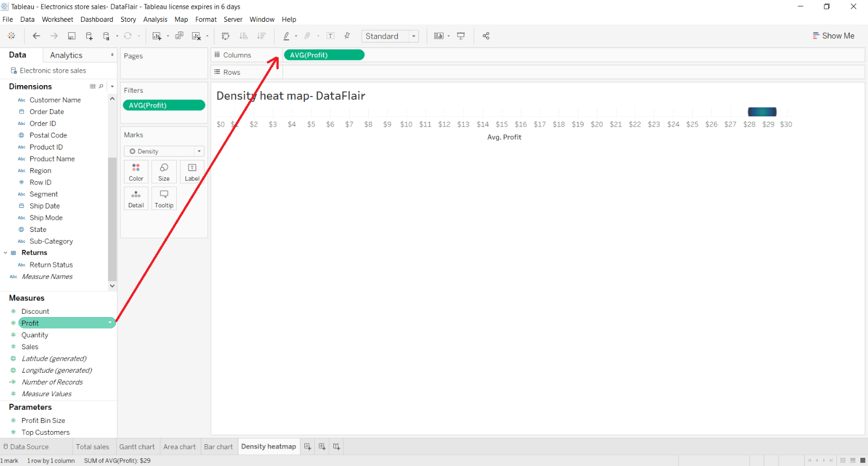Click the Dimensions list scrollbar up arrow
This screenshot has height=466, width=868.
tap(112, 99)
